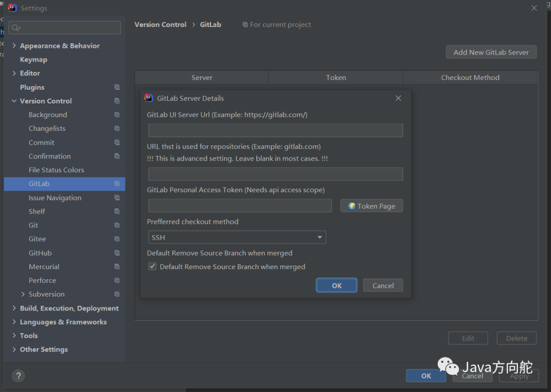551x392 pixels.
Task: Click Version Control in breadcrumb
Action: click(x=160, y=24)
